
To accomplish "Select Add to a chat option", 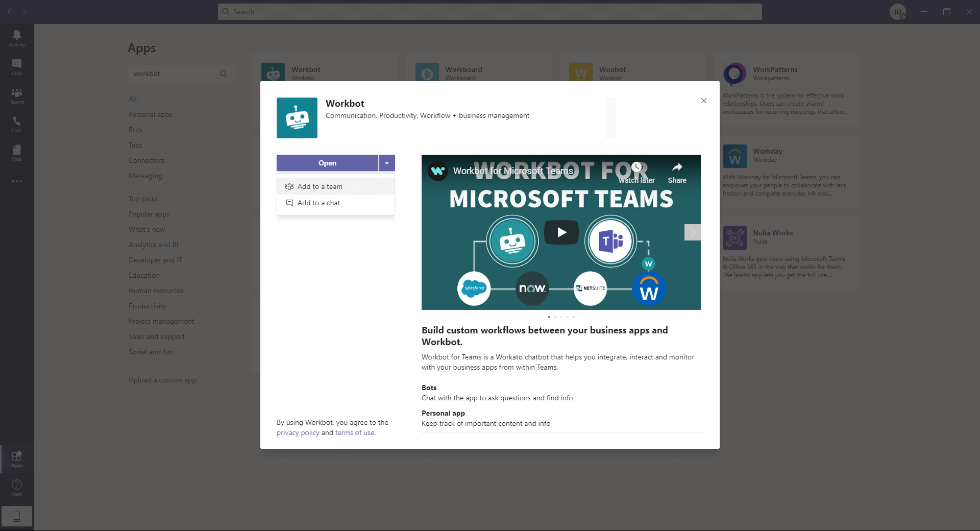I will pos(318,203).
